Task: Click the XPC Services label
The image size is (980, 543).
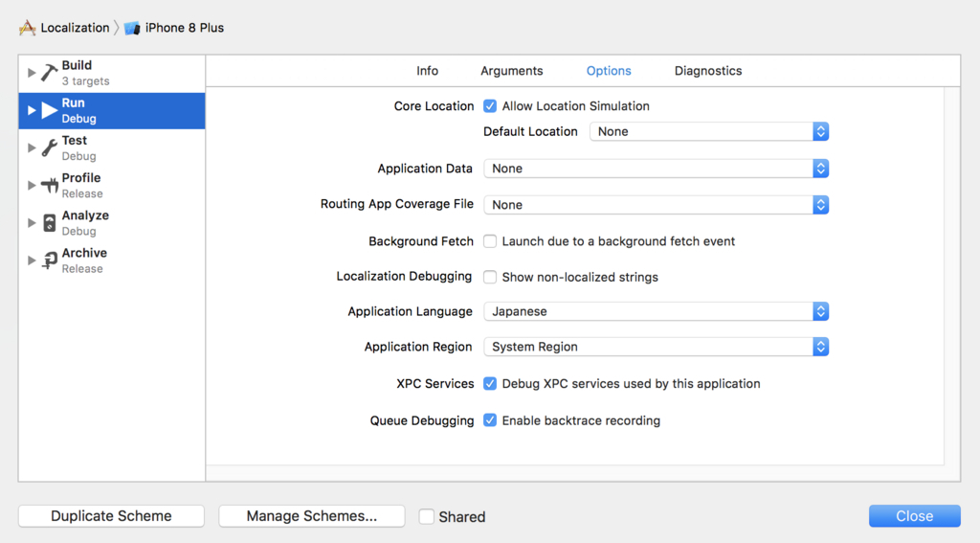Action: coord(435,383)
